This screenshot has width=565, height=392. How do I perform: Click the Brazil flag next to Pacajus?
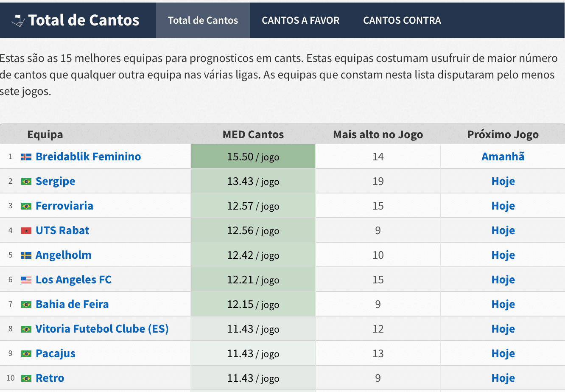26,354
